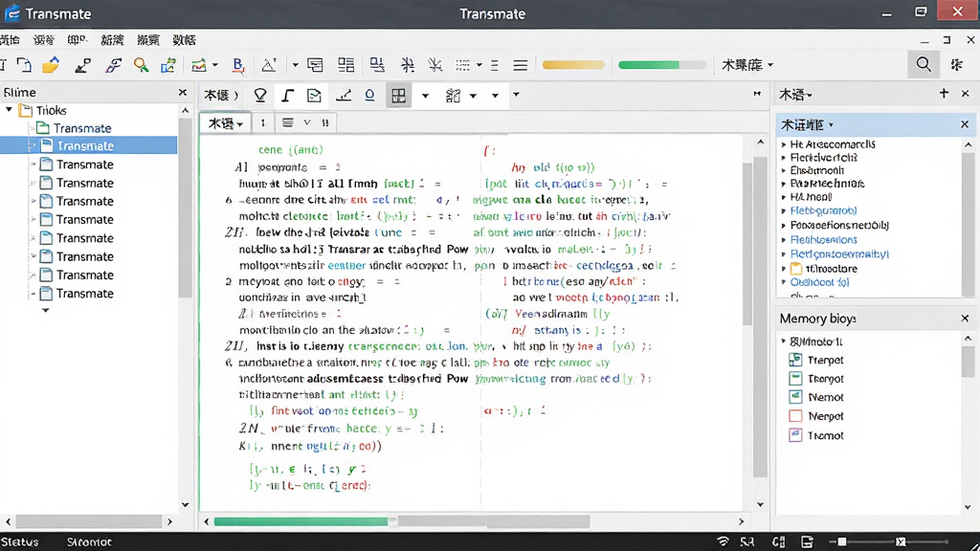Click the yellow folder icon in the term list
The height and width of the screenshot is (551, 980).
coord(795,269)
